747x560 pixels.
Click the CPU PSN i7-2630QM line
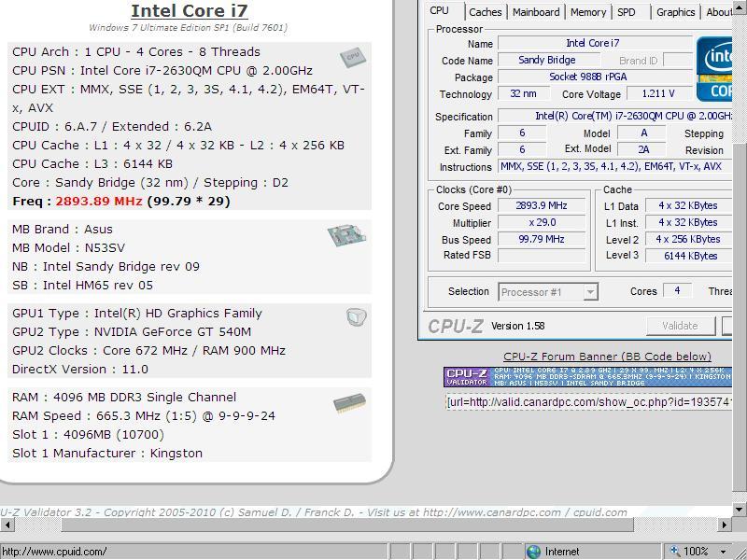(162, 71)
